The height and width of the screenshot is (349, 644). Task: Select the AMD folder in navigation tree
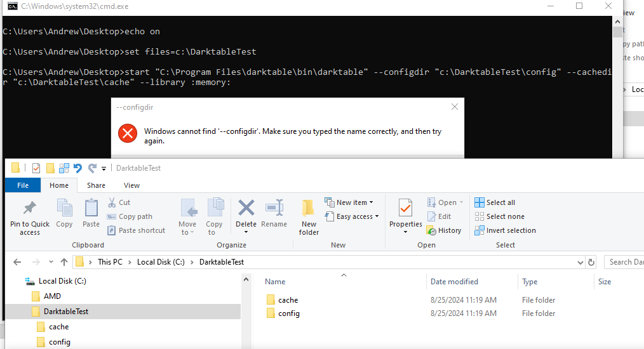(51, 296)
